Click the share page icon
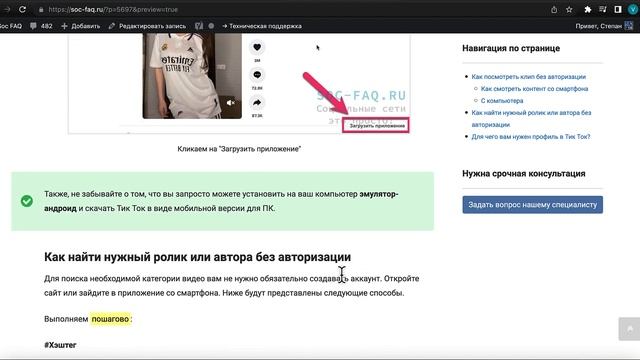This screenshot has width=640, height=360. coord(554,9)
